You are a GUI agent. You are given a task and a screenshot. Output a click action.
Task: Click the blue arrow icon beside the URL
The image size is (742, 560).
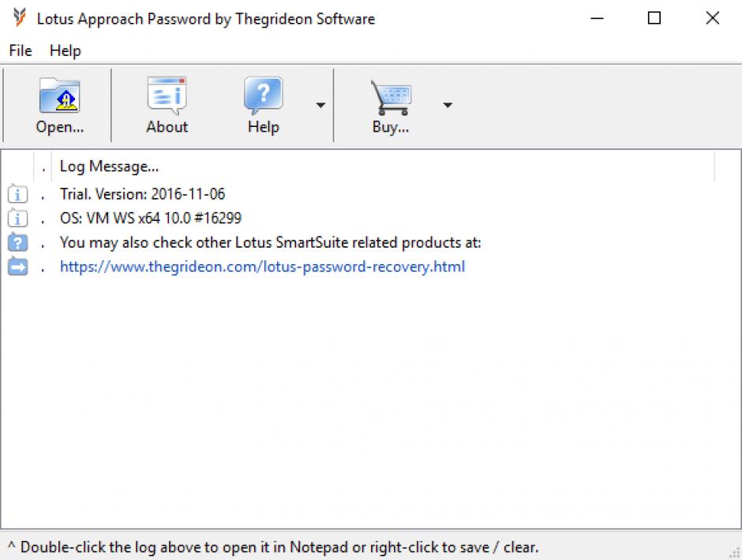click(x=17, y=267)
